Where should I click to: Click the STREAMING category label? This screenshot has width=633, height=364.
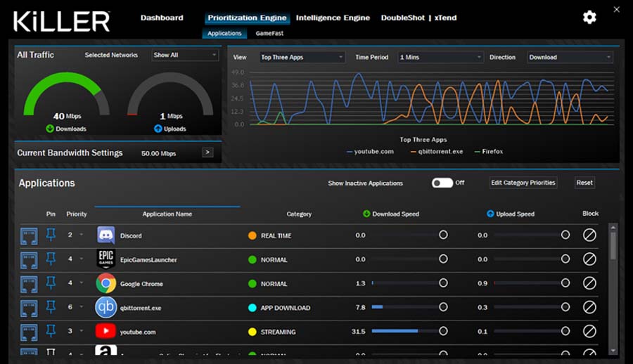278,332
